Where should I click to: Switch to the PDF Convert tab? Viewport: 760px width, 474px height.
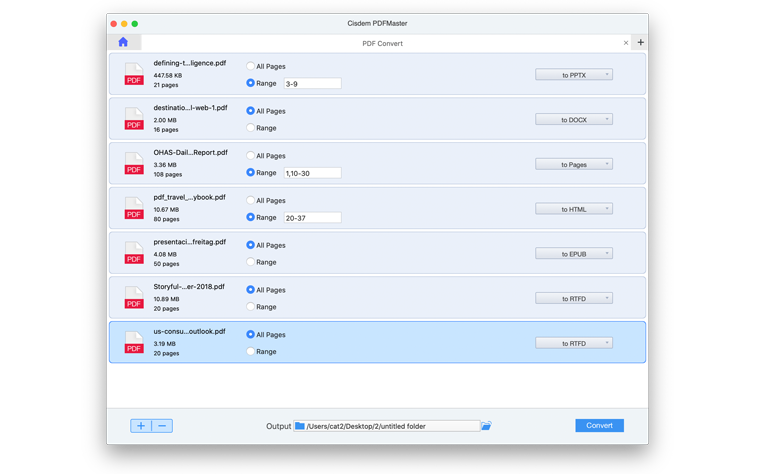click(x=382, y=43)
